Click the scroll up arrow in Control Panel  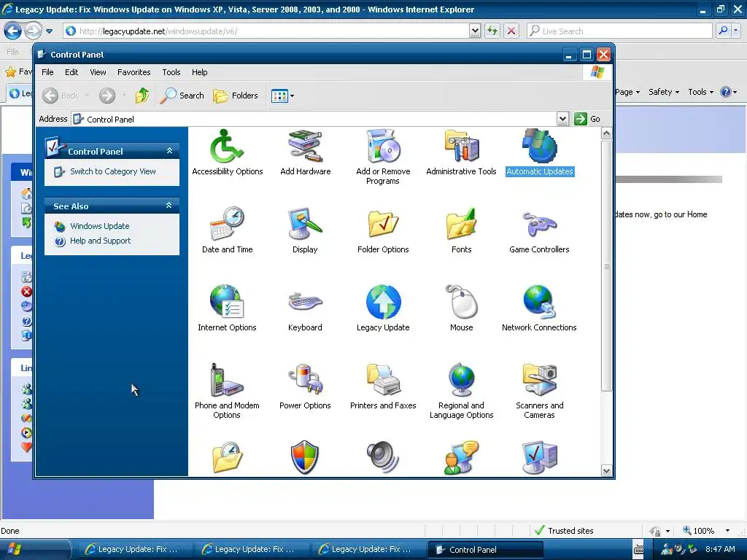(x=606, y=133)
